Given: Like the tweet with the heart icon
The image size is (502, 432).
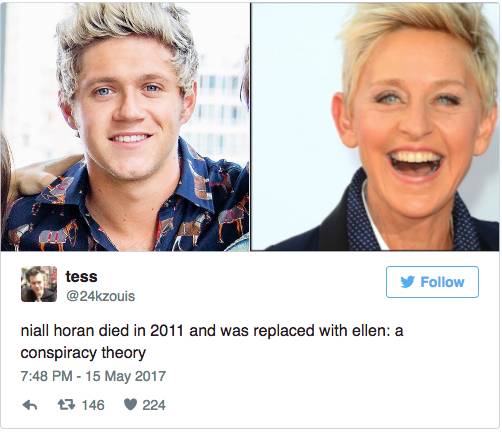Looking at the screenshot, I should click(x=130, y=405).
